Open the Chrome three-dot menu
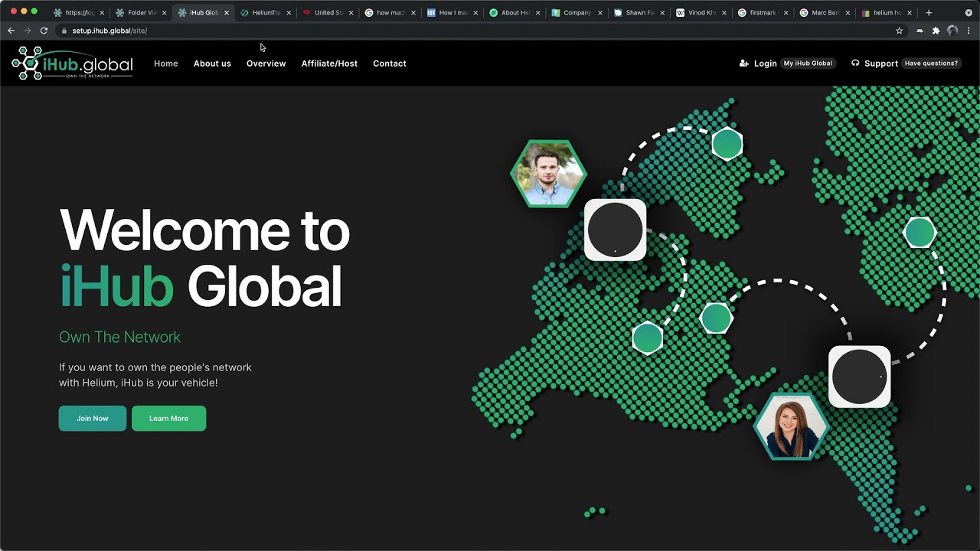Screen dimensions: 980x551 click(x=969, y=31)
